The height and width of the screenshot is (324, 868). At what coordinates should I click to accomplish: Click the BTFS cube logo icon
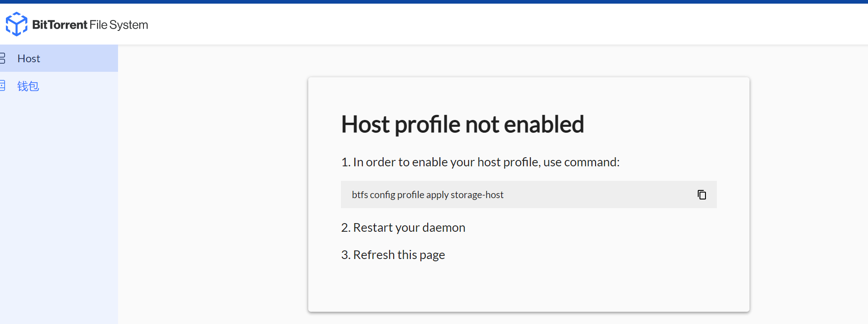coord(16,24)
